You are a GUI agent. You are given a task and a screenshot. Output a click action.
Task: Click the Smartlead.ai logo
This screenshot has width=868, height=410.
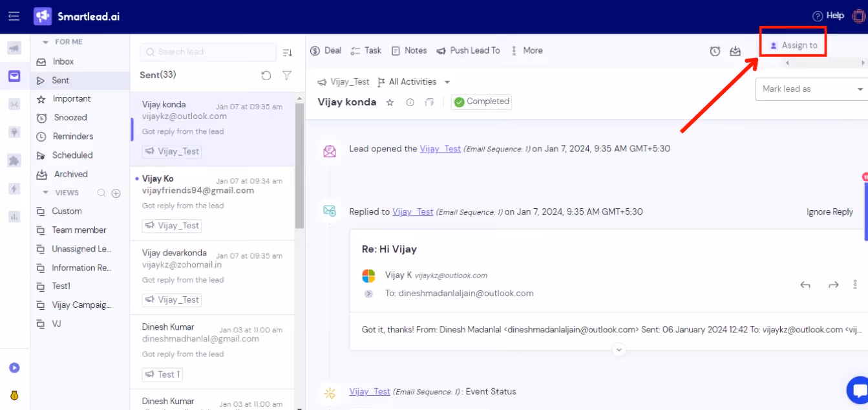pos(76,17)
